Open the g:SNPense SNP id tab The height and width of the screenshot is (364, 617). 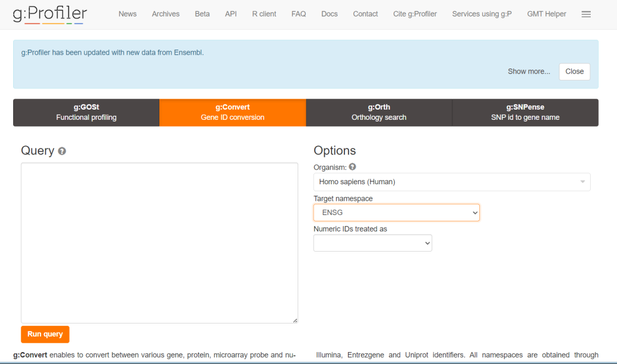click(x=526, y=112)
